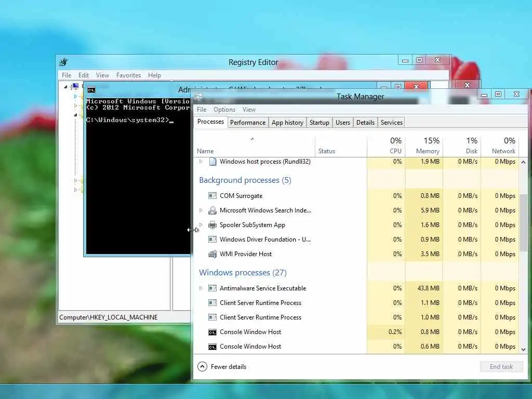Click the Task Manager scrollbar down arrow
The height and width of the screenshot is (399, 532).
point(523,349)
